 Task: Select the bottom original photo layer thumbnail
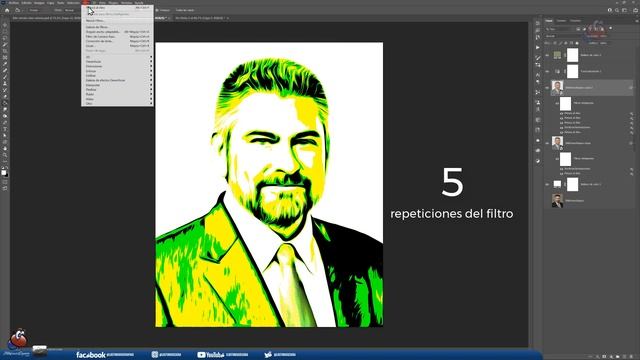[557, 200]
